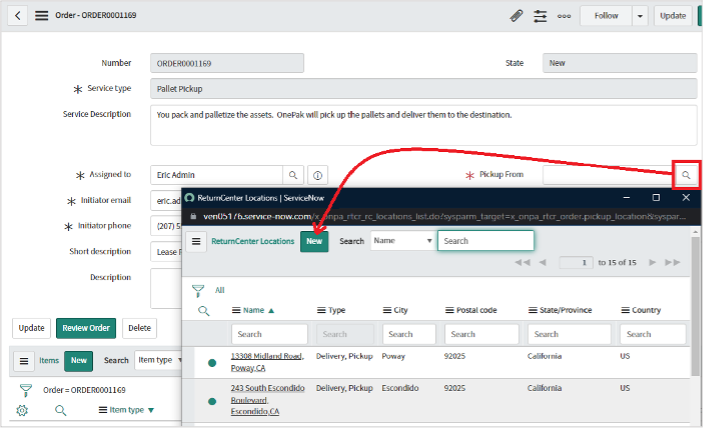Select 243 South Escondido Boulevard link
Viewport: 704px width, 428px height.
click(268, 400)
